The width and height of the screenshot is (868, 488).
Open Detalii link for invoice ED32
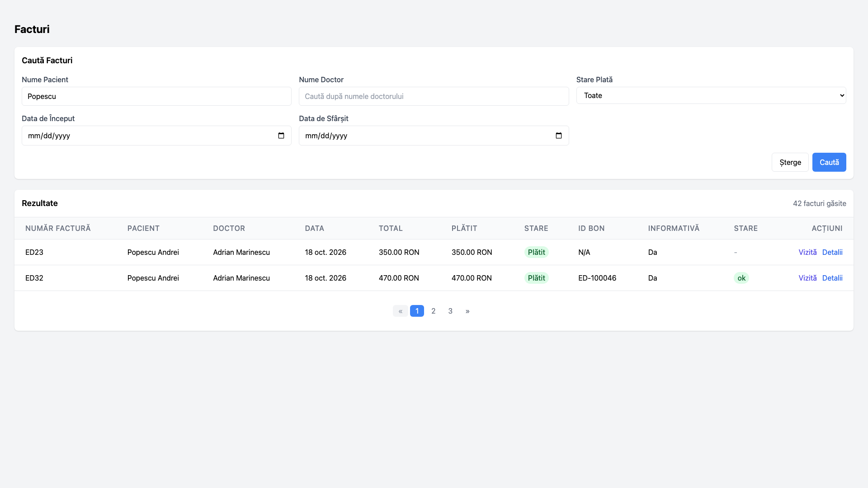[x=832, y=278]
